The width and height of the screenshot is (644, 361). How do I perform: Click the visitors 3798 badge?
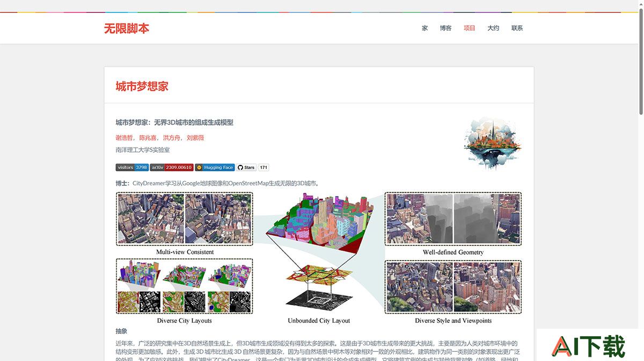132,168
